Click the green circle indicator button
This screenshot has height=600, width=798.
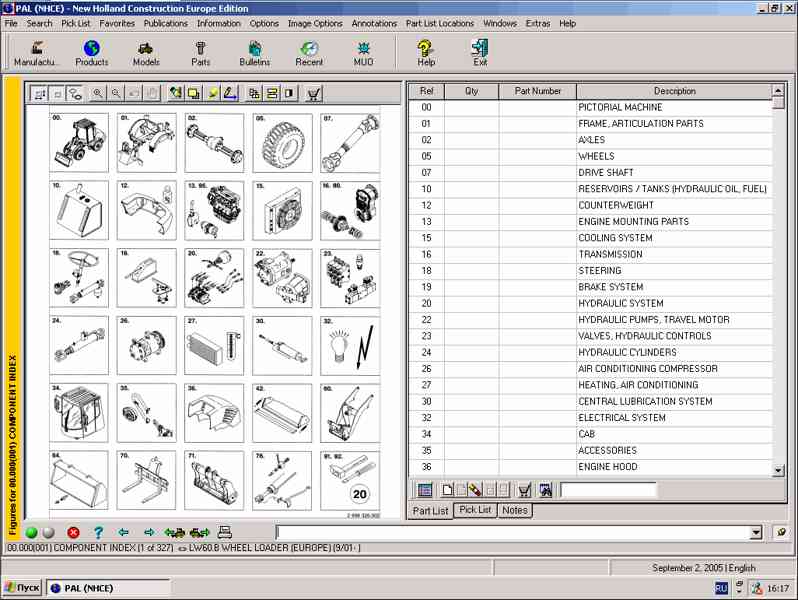tap(32, 532)
